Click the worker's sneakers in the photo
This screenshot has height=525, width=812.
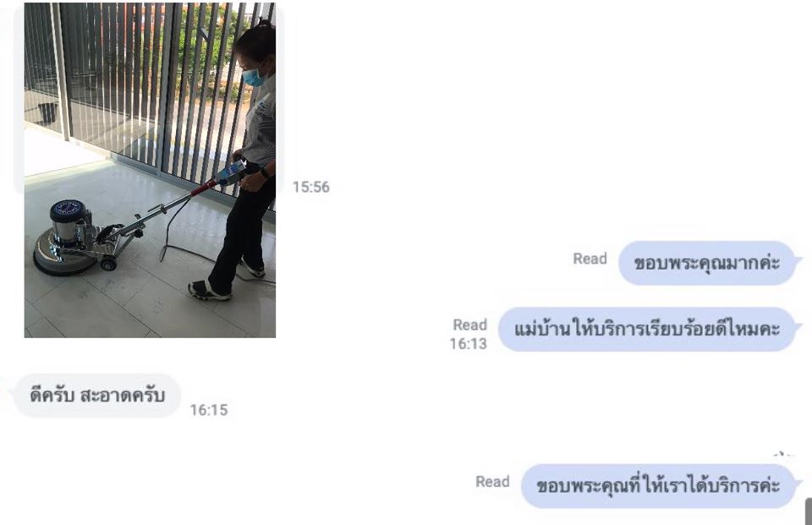point(209,291)
